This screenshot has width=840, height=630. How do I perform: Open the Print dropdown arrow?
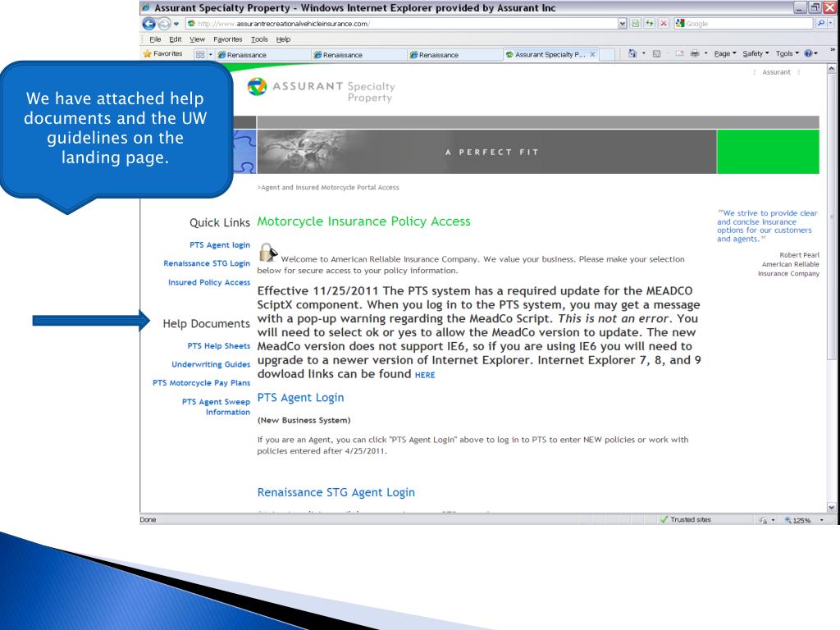[706, 53]
